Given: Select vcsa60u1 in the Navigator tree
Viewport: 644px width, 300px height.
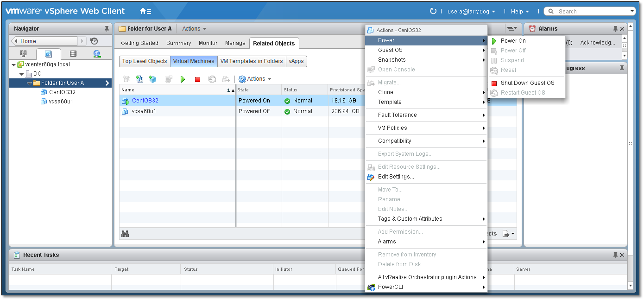Looking at the screenshot, I should click(x=61, y=102).
